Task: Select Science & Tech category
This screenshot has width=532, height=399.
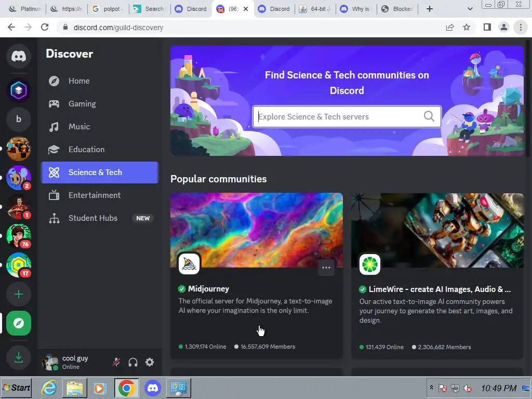Action: pos(100,172)
